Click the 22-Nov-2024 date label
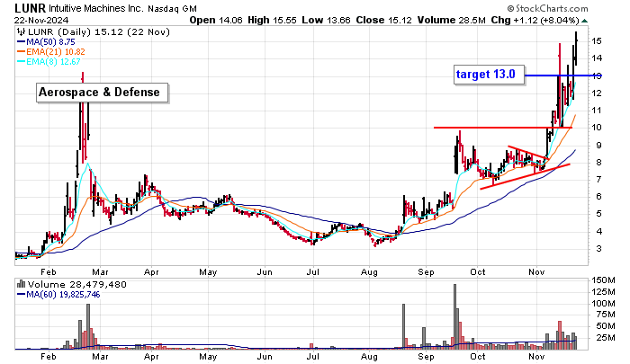The image size is (630, 364). (x=41, y=20)
